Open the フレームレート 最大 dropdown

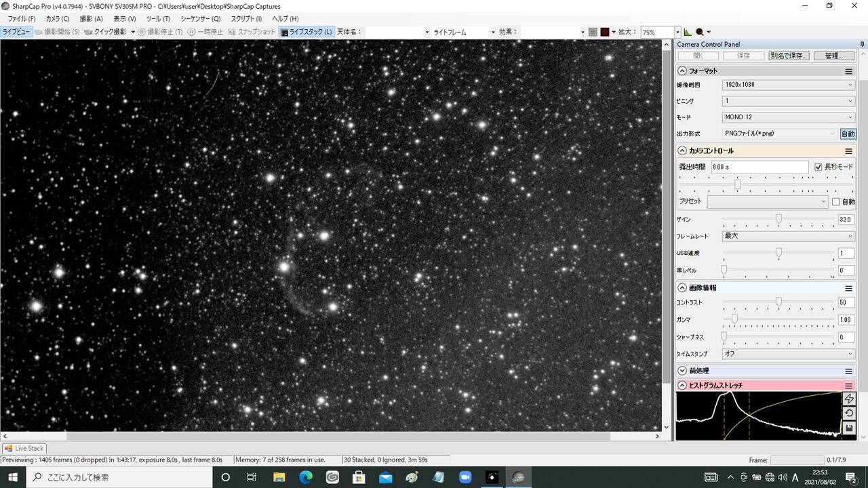tap(789, 236)
